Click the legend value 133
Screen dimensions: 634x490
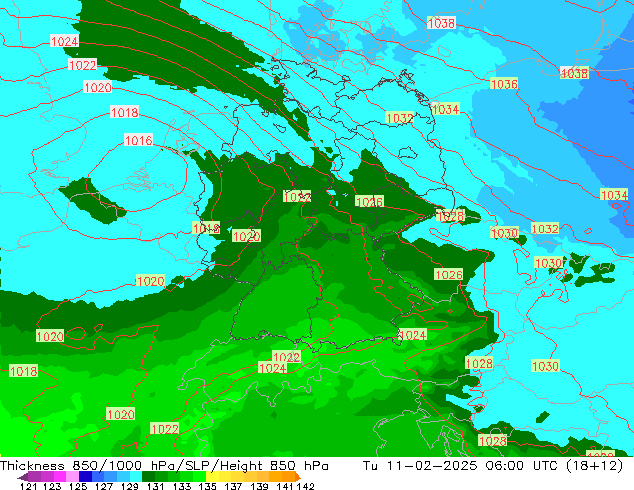182,486
